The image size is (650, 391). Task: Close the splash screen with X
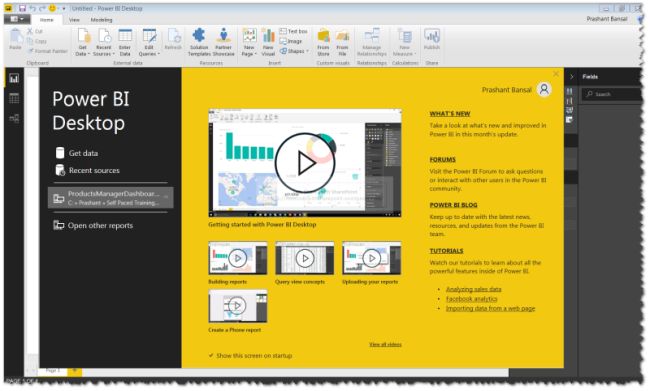[556, 74]
